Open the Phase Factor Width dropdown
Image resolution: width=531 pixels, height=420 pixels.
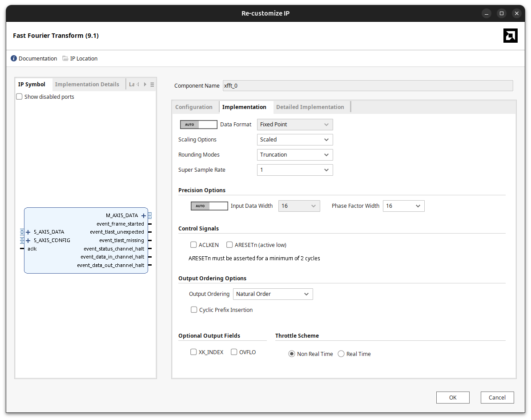(404, 206)
